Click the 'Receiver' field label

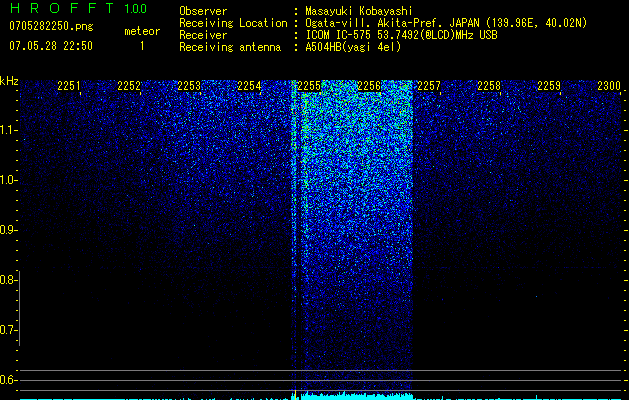203,35
